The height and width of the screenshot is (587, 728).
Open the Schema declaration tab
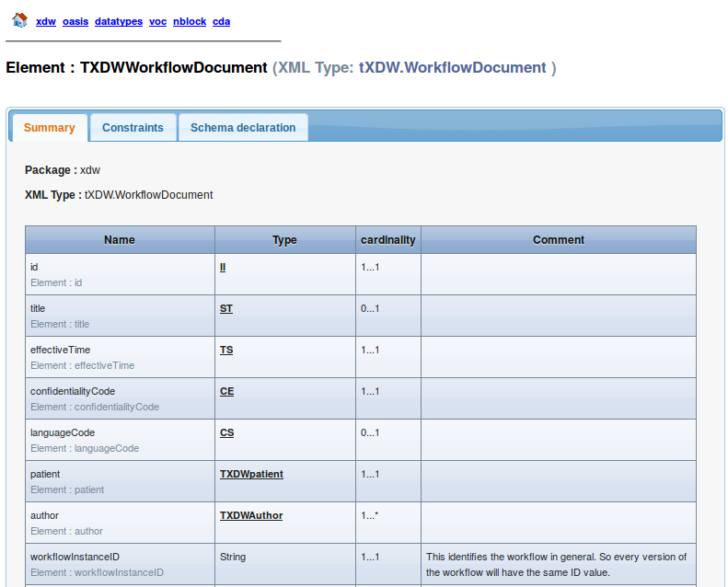pos(243,128)
